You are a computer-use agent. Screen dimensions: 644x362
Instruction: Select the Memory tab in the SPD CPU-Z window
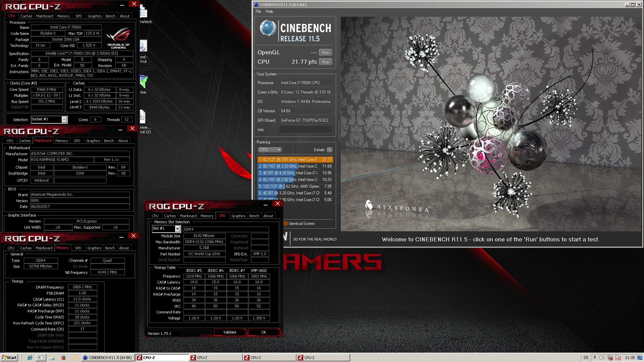(207, 216)
